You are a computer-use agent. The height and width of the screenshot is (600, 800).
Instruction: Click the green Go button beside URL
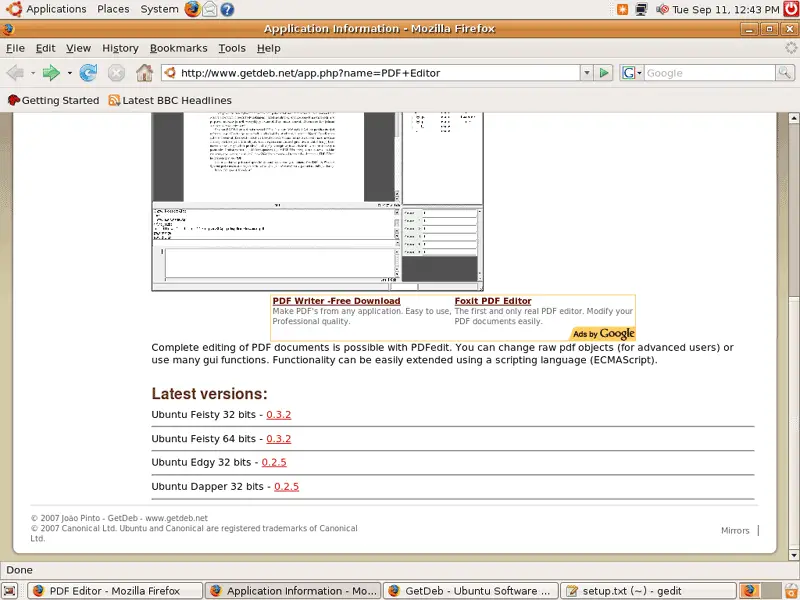[x=604, y=73]
